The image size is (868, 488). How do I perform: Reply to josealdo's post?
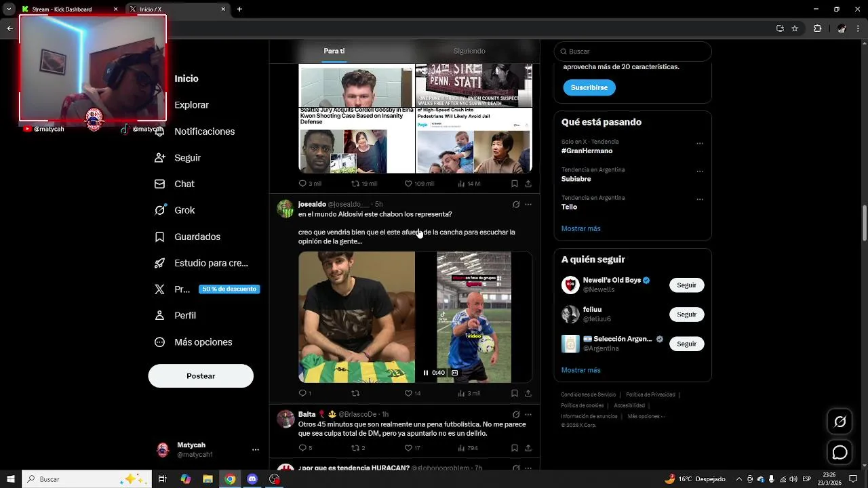coord(305,393)
